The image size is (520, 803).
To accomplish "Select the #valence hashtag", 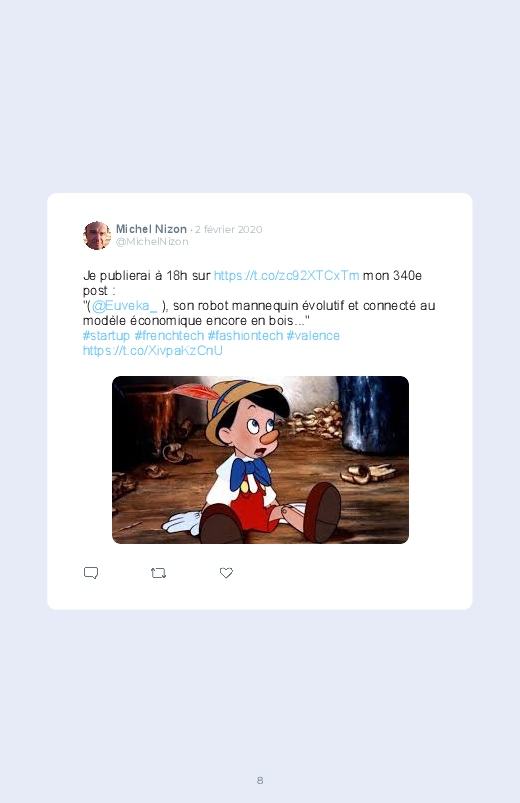I will (313, 335).
